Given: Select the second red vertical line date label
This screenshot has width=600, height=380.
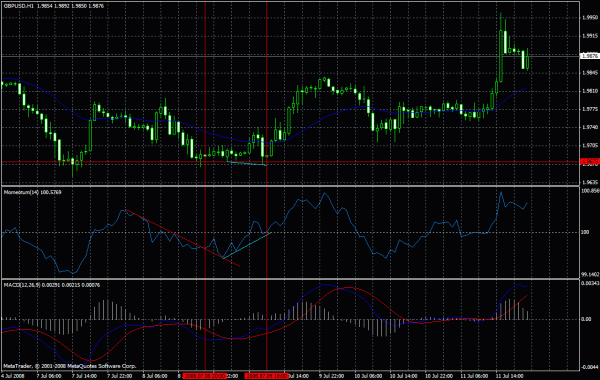Looking at the screenshot, I should coord(266,376).
